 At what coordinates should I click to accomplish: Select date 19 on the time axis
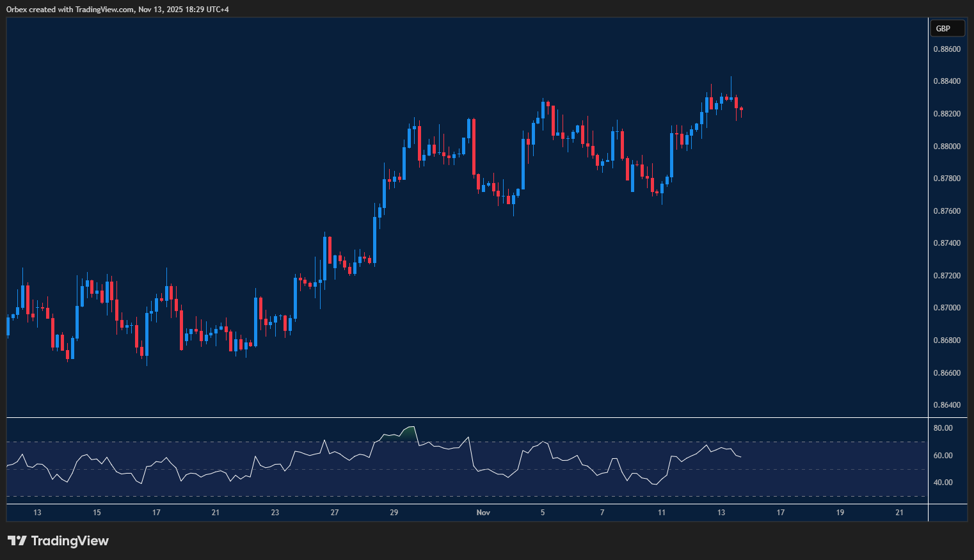(x=840, y=513)
